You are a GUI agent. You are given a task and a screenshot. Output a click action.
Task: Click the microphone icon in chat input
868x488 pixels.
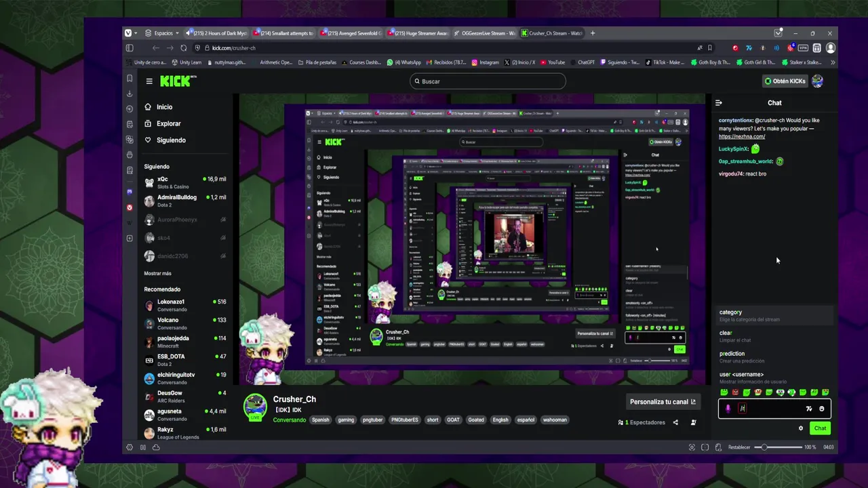click(x=728, y=409)
